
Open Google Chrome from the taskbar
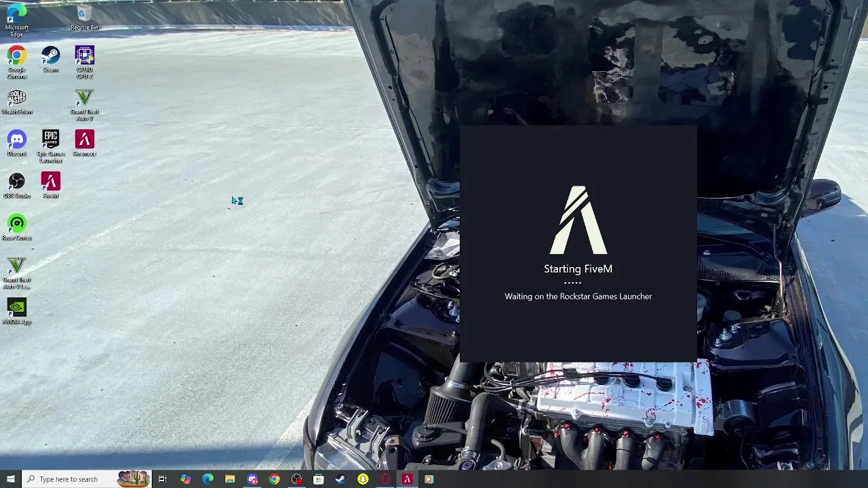click(x=274, y=479)
